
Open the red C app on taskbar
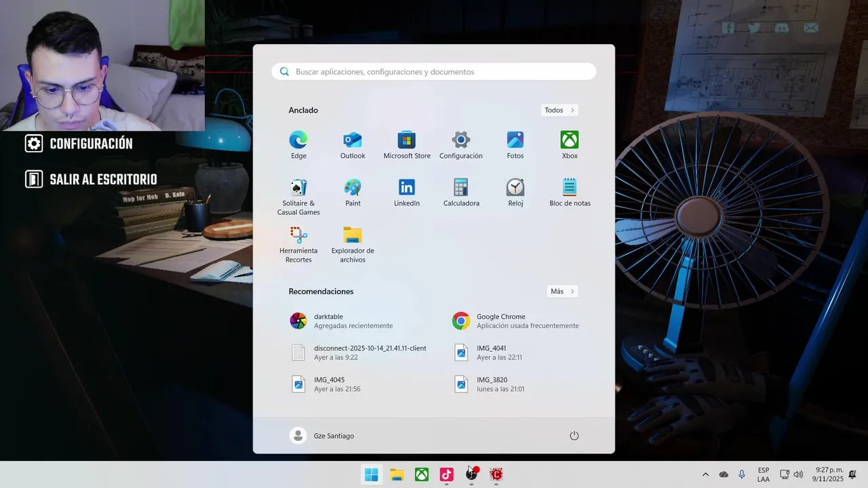click(x=496, y=474)
